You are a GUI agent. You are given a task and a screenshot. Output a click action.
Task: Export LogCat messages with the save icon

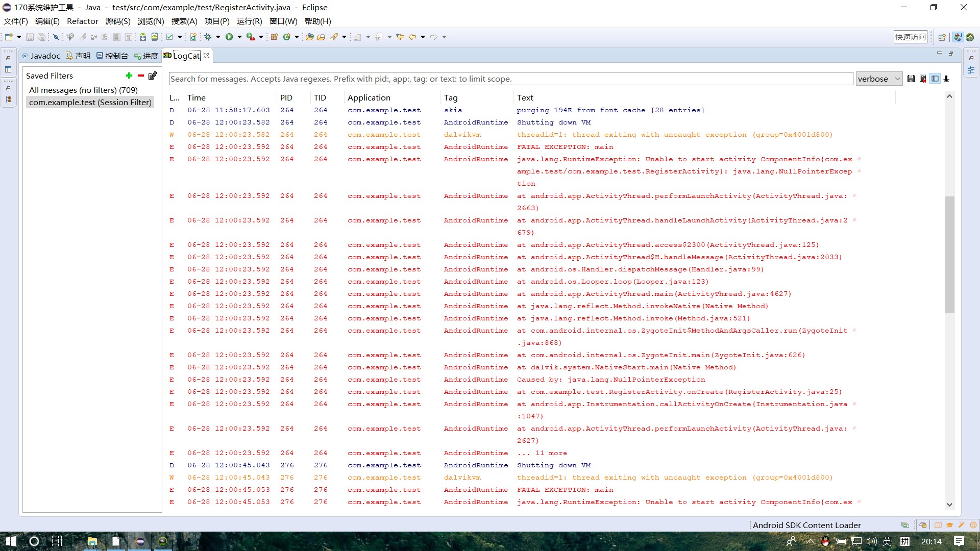pyautogui.click(x=911, y=79)
